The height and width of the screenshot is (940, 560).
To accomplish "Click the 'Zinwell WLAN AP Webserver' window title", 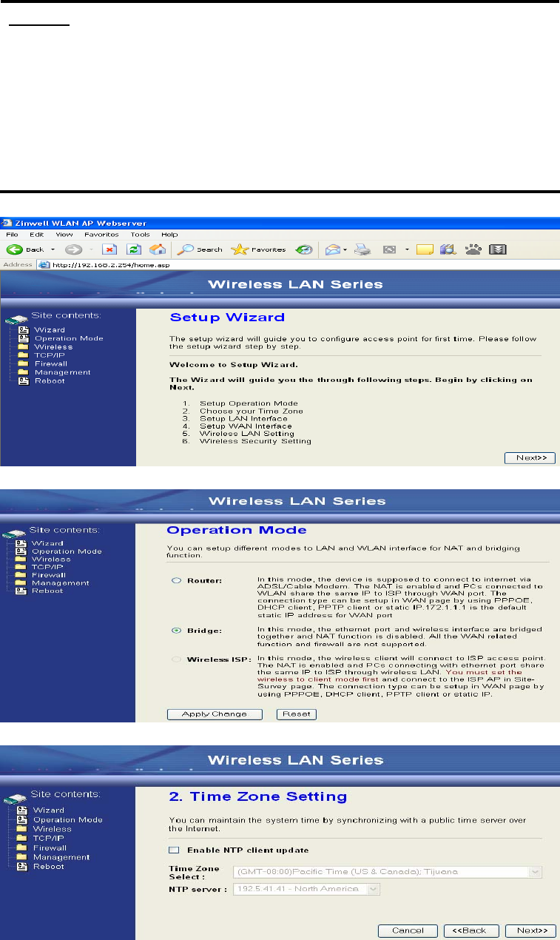I will [x=82, y=223].
